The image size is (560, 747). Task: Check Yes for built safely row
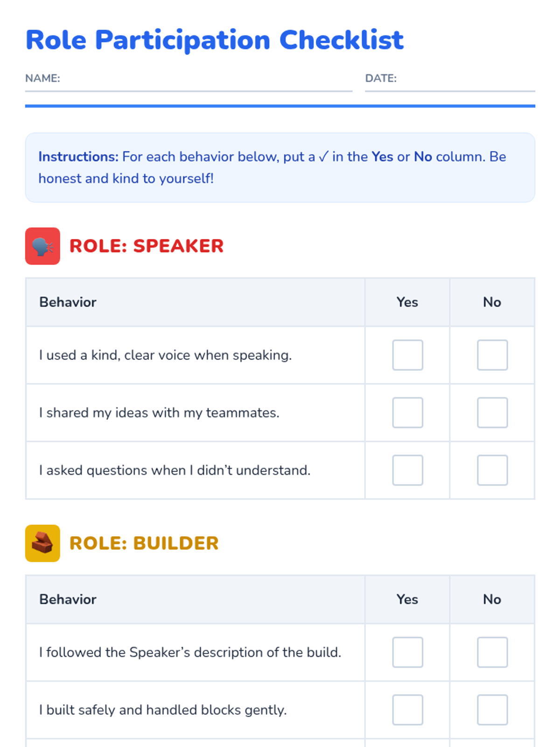(407, 710)
